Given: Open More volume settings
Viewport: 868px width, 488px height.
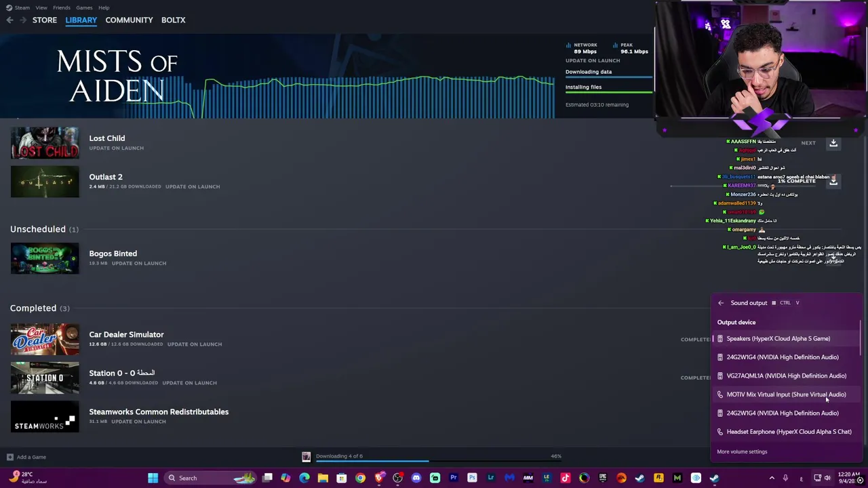Looking at the screenshot, I should pos(742,452).
